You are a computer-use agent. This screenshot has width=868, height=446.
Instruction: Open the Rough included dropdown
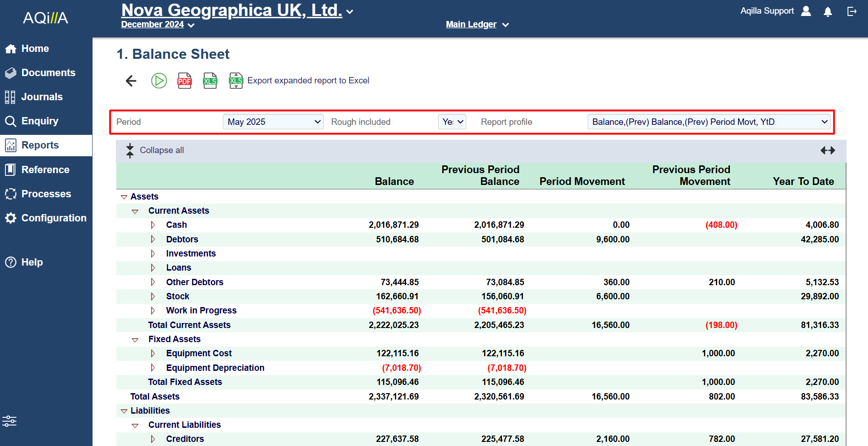tap(452, 122)
